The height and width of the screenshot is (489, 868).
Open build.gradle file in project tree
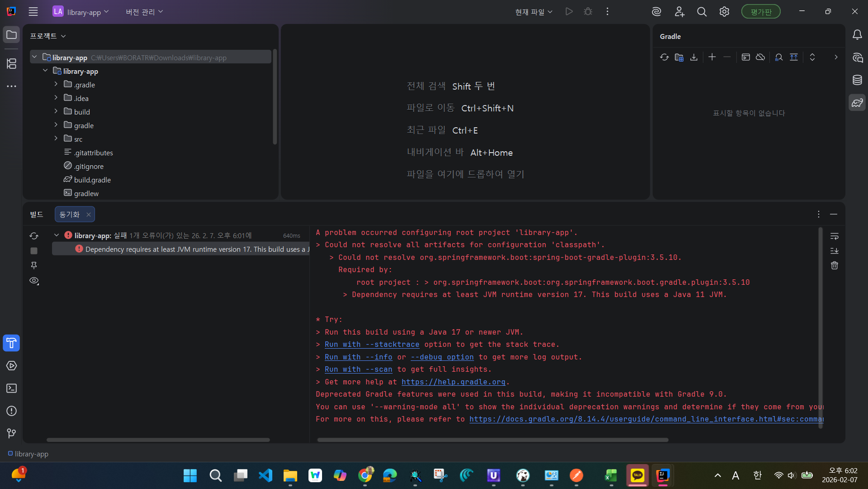point(92,180)
